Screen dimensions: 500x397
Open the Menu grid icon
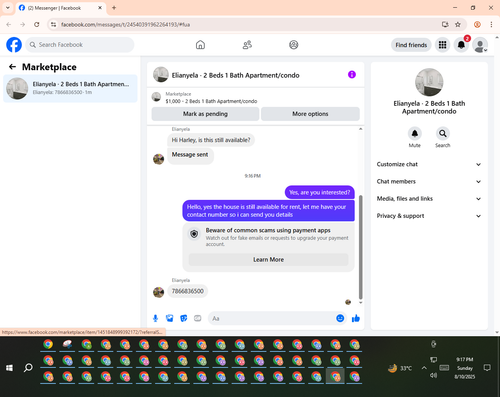tap(442, 45)
